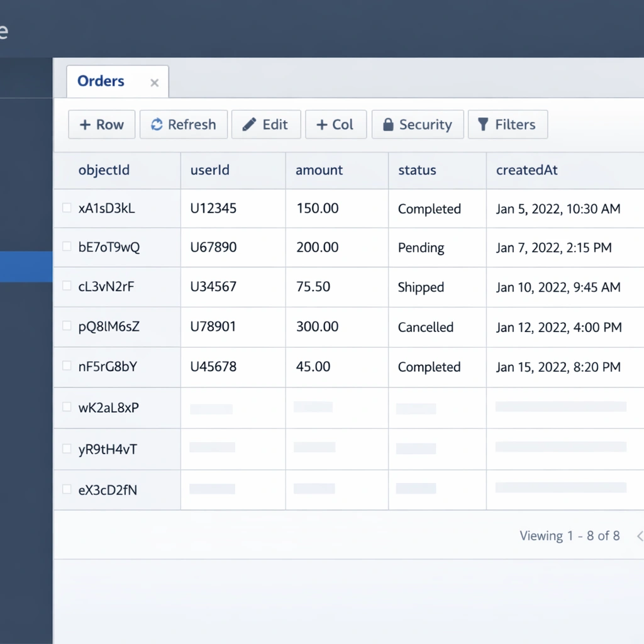
Task: Select the highlighted item in left sidebar
Action: (x=26, y=267)
